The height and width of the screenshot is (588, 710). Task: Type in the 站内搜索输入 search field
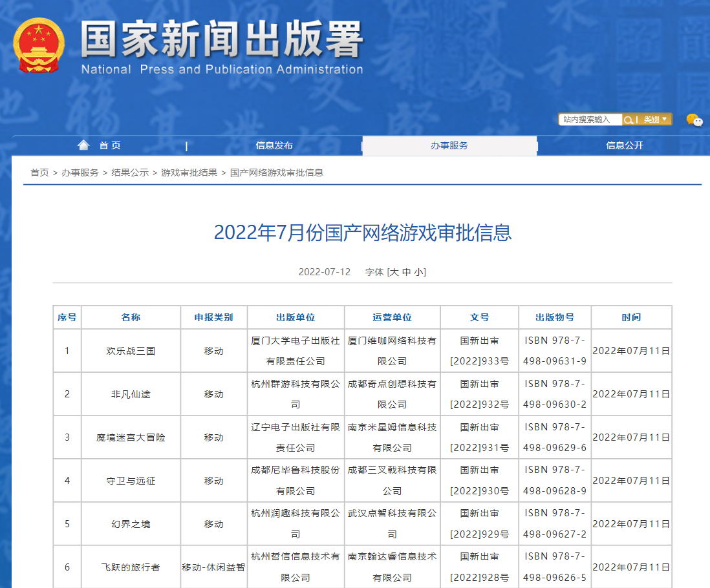pyautogui.click(x=590, y=120)
